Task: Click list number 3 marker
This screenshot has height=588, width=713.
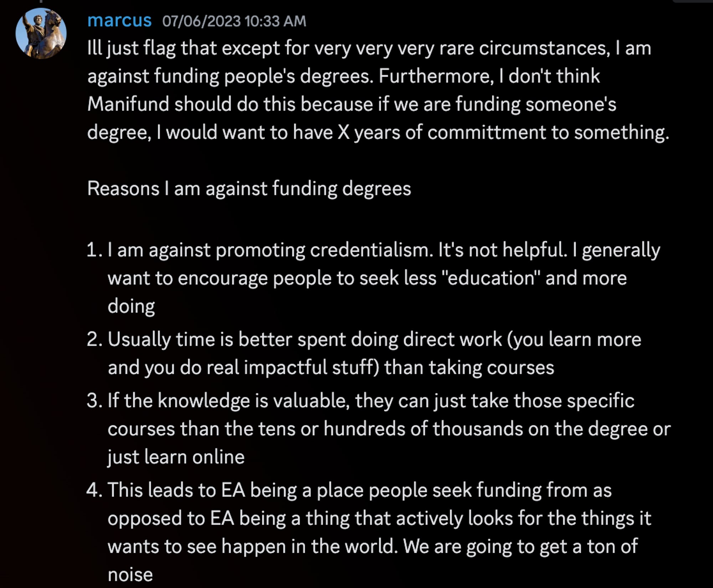Action: pyautogui.click(x=94, y=400)
